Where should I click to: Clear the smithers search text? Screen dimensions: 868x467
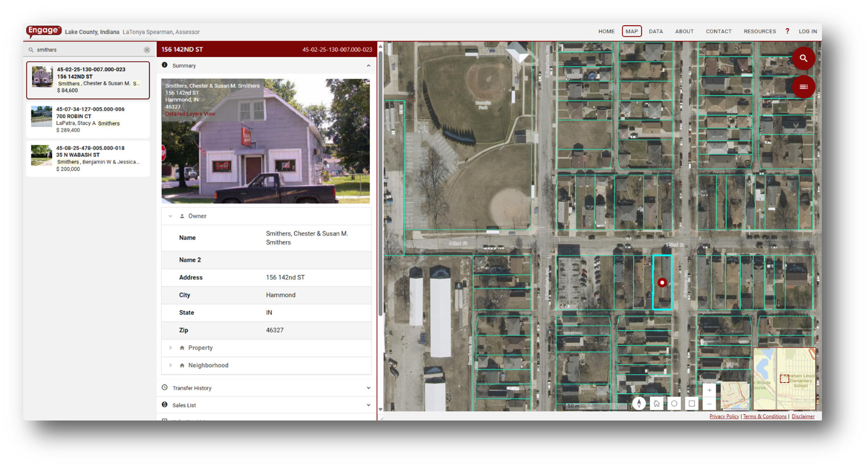coord(147,50)
